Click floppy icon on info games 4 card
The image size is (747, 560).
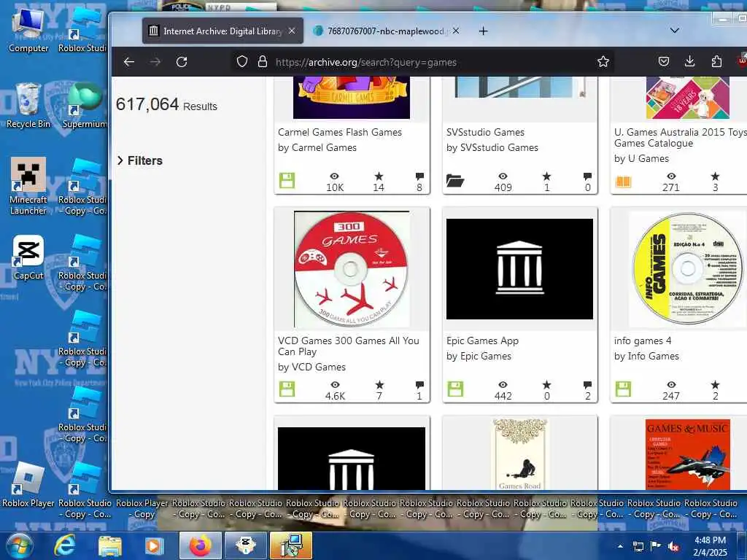point(623,389)
